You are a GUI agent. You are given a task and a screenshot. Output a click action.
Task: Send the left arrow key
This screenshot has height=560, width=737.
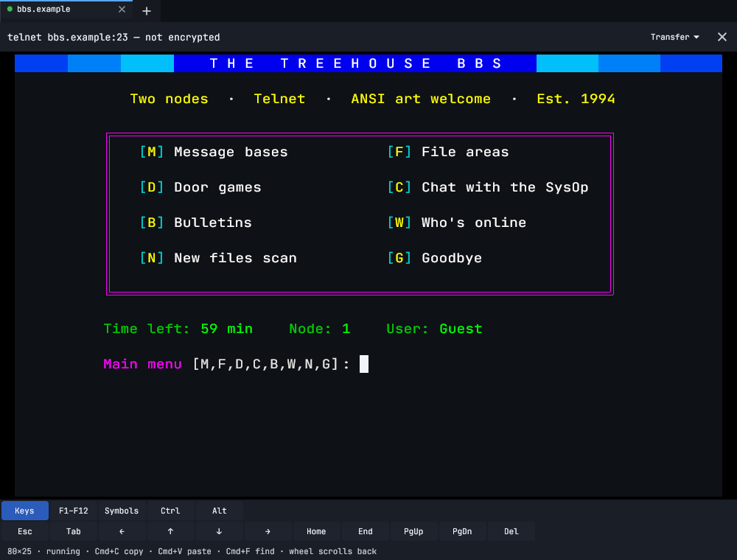[122, 531]
